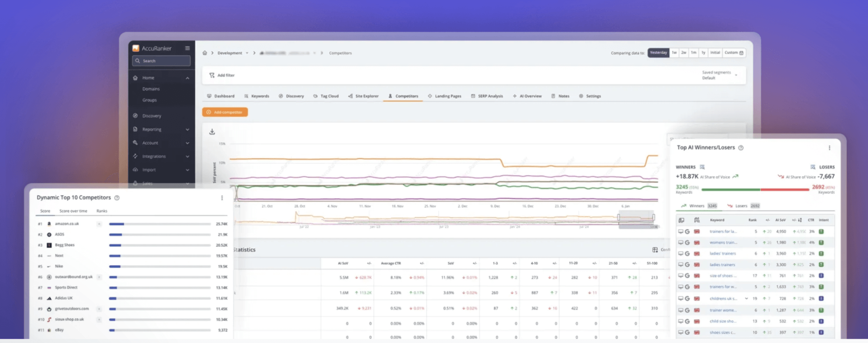Switch to the Losers 2692 tab
Screen dimensions: 868x343
click(x=743, y=206)
